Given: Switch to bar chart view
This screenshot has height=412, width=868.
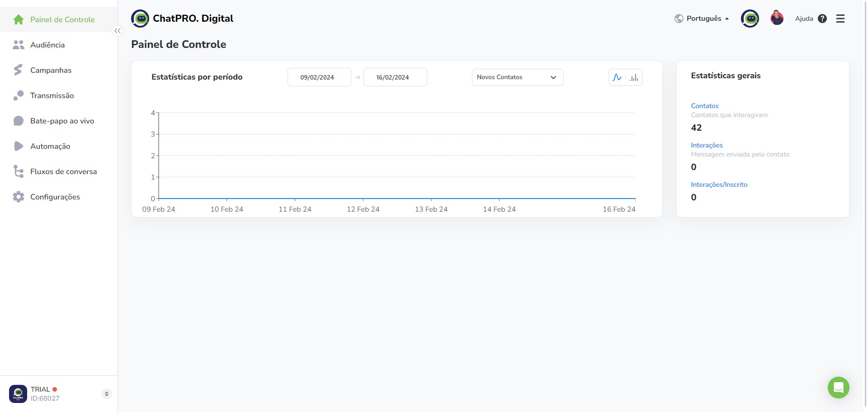Looking at the screenshot, I should (x=634, y=77).
